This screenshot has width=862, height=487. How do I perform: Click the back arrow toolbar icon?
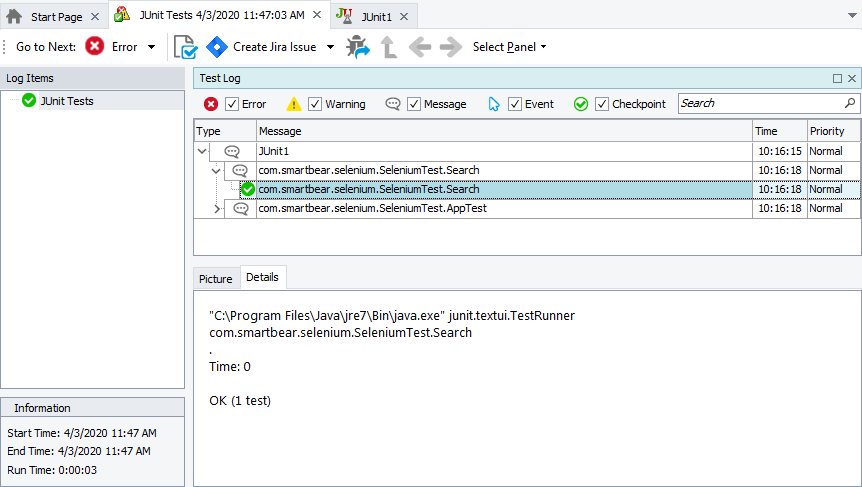tap(420, 47)
